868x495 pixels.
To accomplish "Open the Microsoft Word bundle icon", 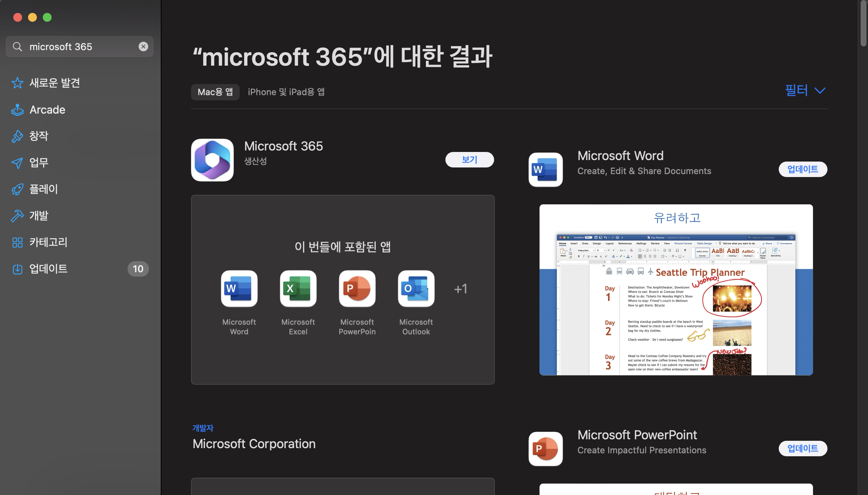I will click(239, 289).
